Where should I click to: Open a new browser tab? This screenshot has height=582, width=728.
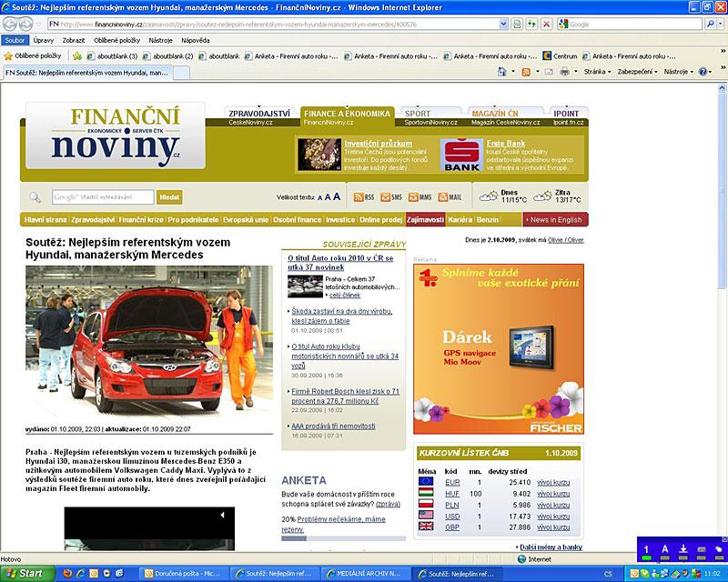181,73
